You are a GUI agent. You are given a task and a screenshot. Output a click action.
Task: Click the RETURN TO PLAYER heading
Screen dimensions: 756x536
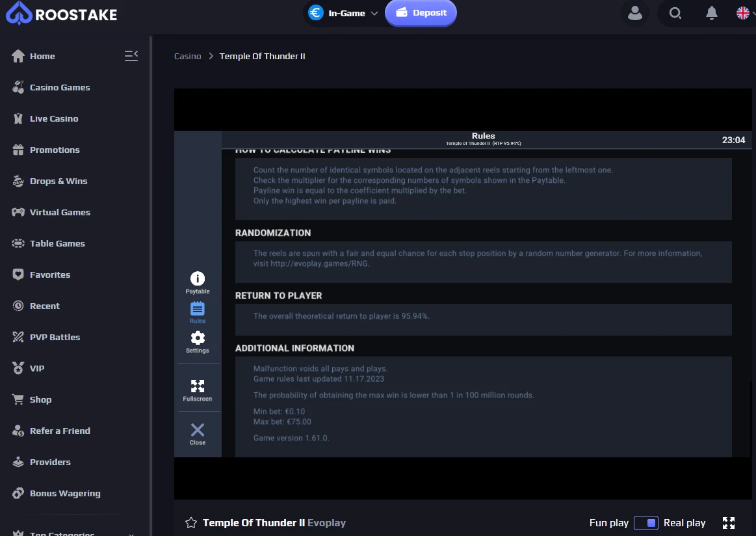click(278, 296)
